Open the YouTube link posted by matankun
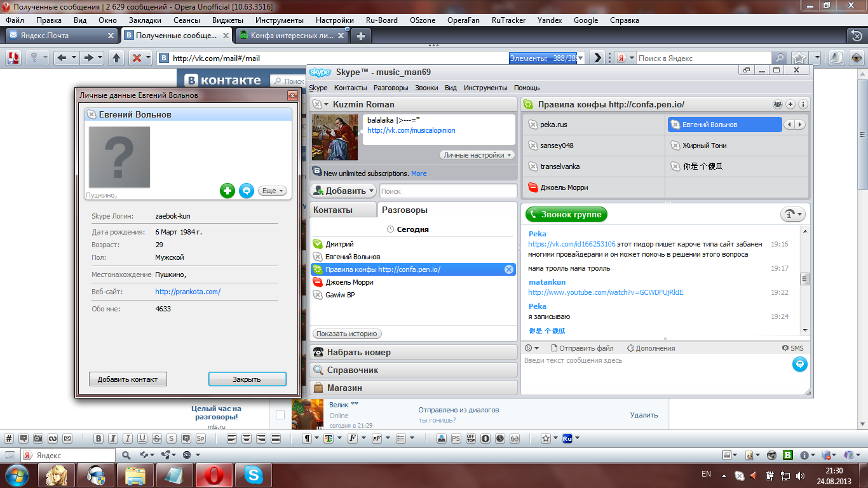Screen dimensions: 868x488 (x=606, y=292)
